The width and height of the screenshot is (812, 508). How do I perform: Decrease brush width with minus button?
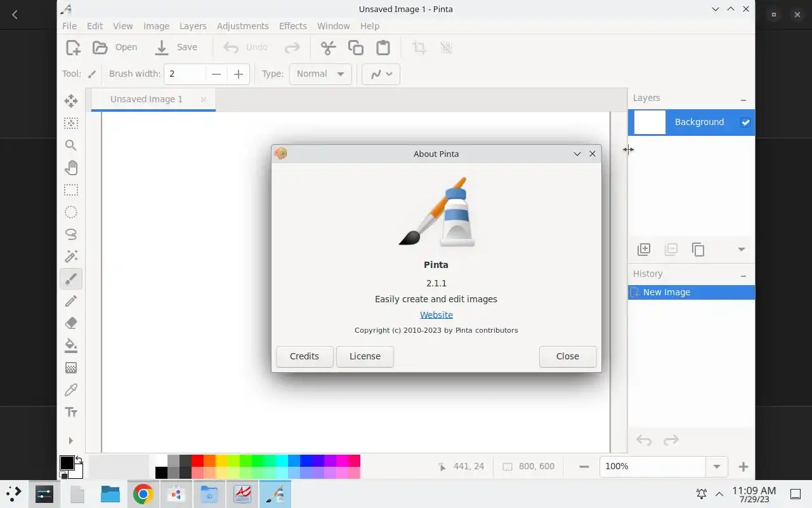[x=216, y=74]
